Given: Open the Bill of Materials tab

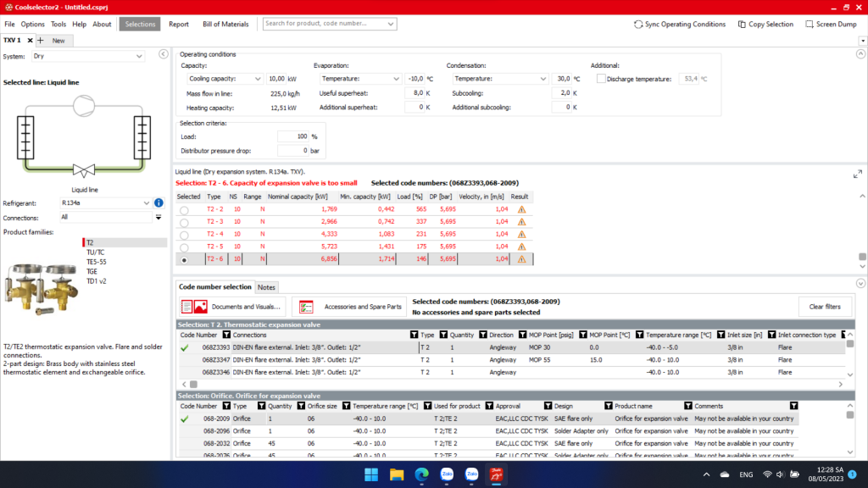Looking at the screenshot, I should [x=225, y=25].
